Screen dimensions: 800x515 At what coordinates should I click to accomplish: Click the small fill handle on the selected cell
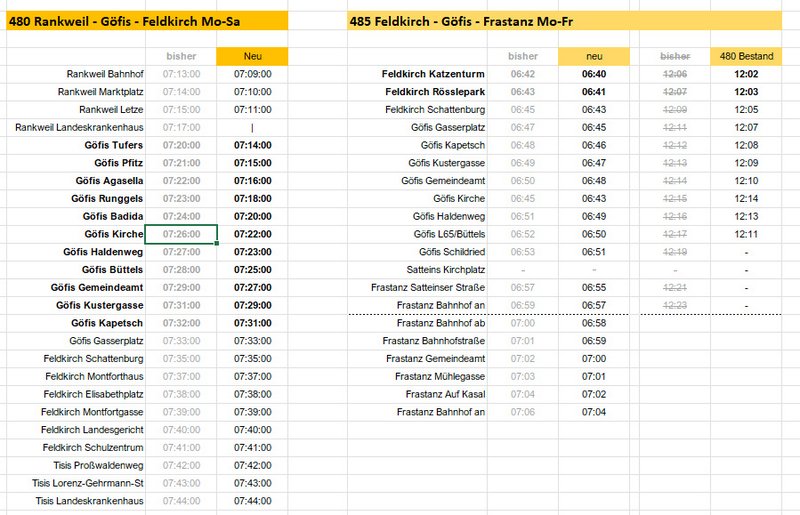click(x=217, y=243)
